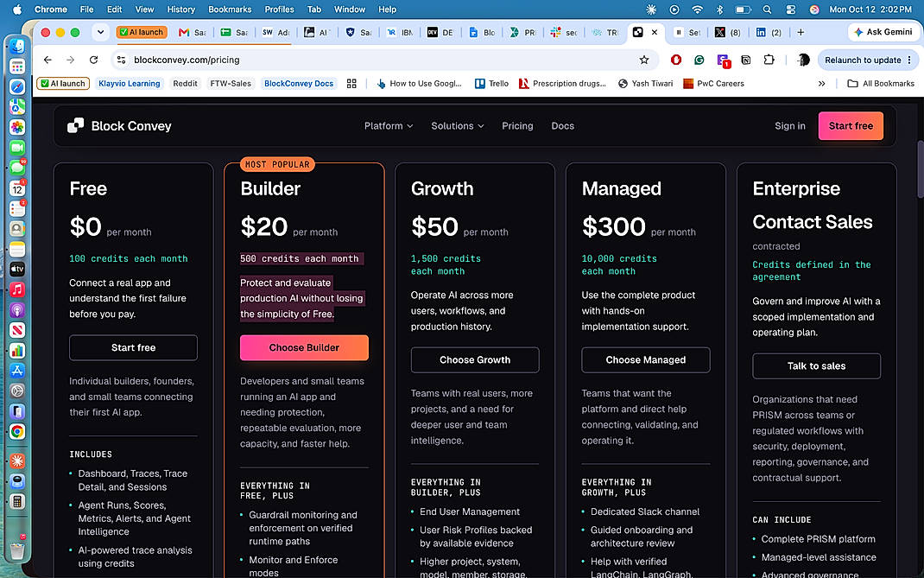The image size is (924, 578).
Task: Click the Choose Managed button
Action: [645, 359]
